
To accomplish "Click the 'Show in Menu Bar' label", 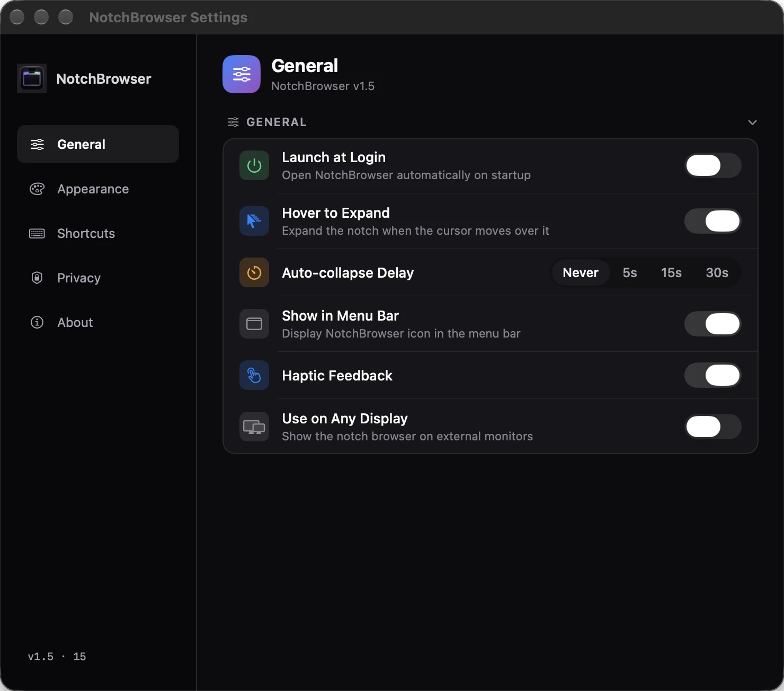I will pos(340,316).
